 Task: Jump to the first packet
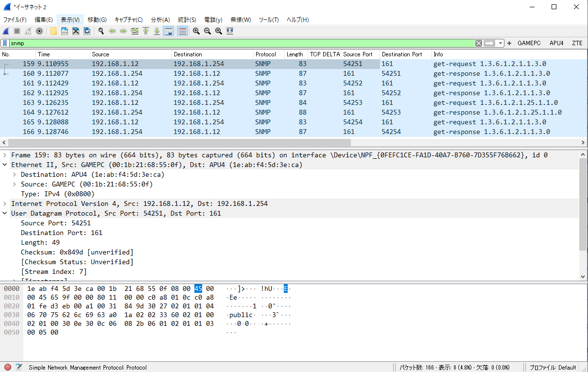[146, 31]
